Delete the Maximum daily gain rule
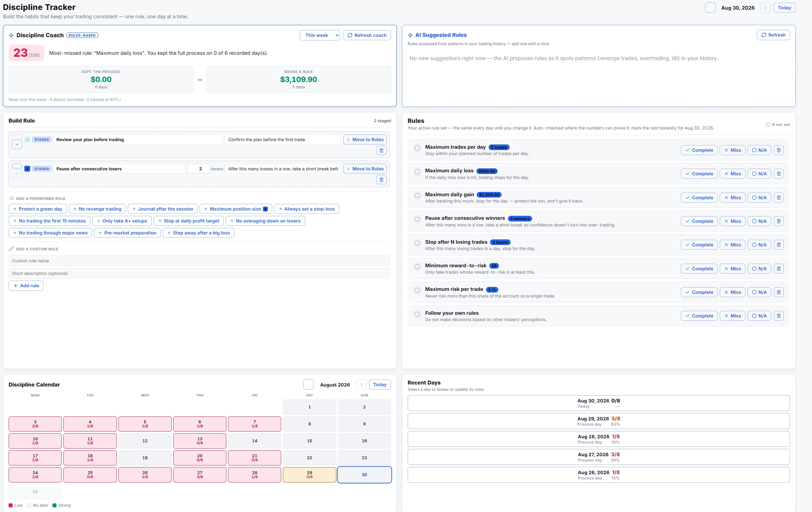This screenshot has height=512, width=812. click(x=778, y=198)
